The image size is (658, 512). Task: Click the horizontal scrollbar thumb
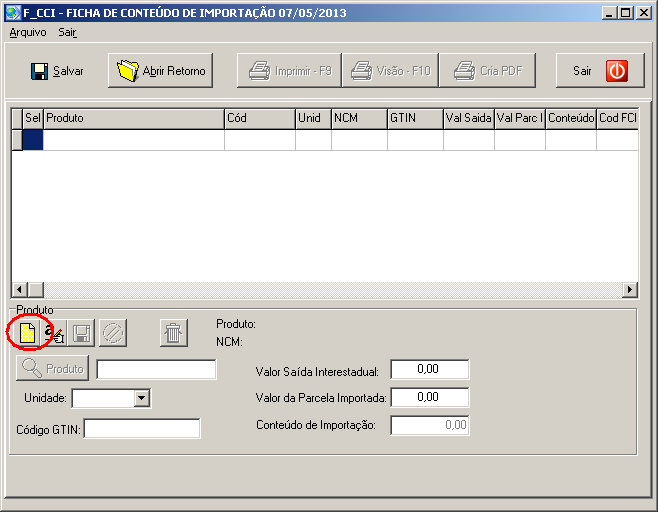[x=36, y=290]
